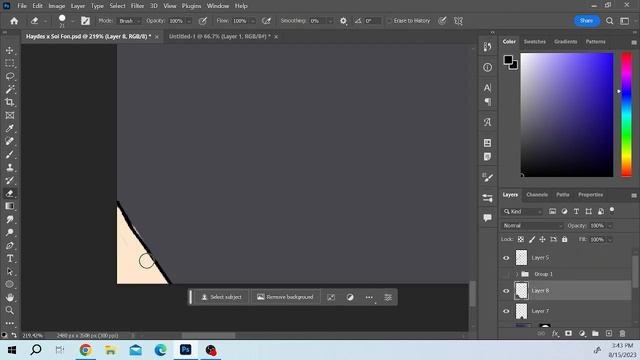Click the Remove background button

285,297
